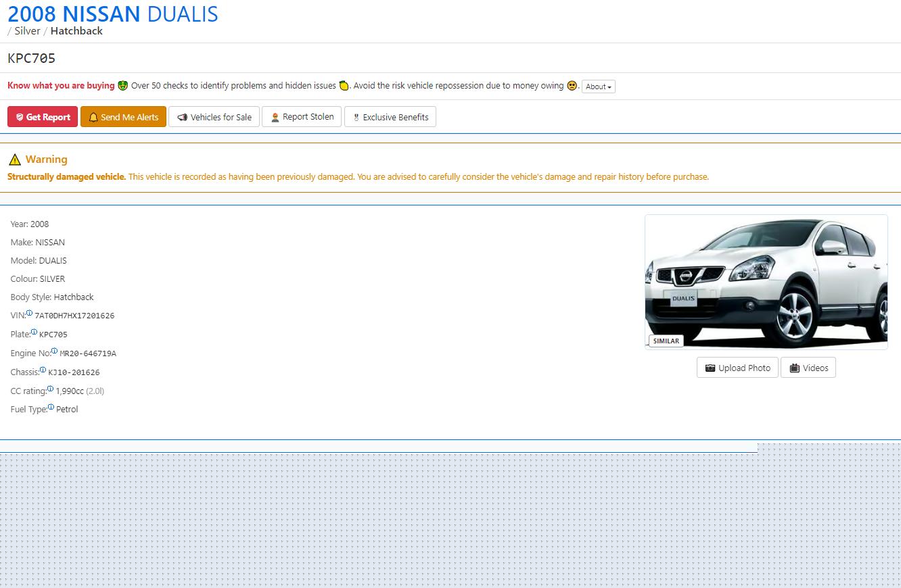Click the Nissan Dualis vehicle photo
901x588 pixels.
[x=766, y=282]
